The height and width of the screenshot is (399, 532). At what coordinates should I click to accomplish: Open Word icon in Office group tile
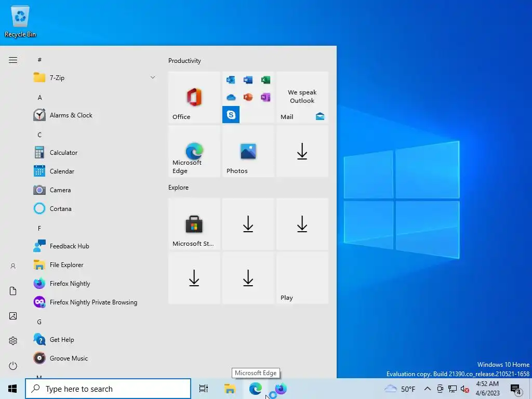[248, 80]
